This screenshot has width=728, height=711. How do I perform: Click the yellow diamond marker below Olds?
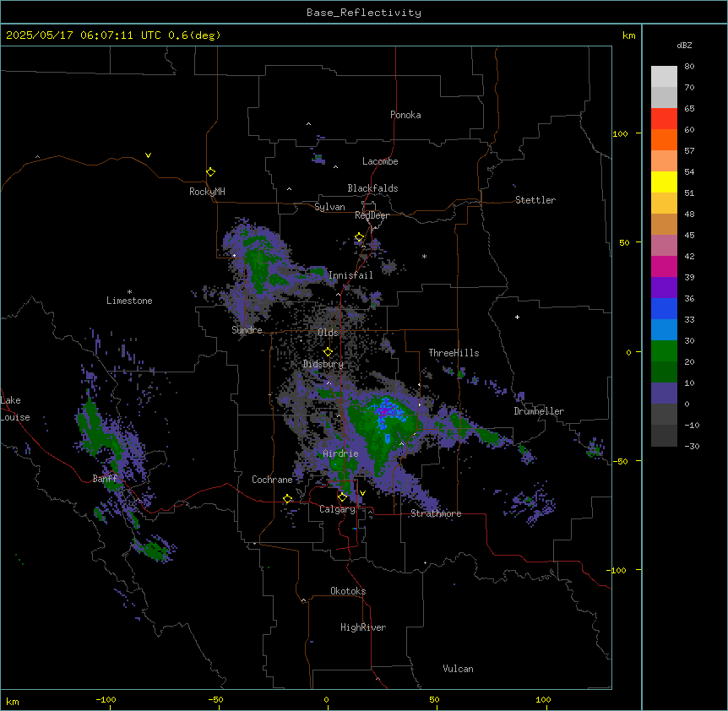pyautogui.click(x=328, y=352)
